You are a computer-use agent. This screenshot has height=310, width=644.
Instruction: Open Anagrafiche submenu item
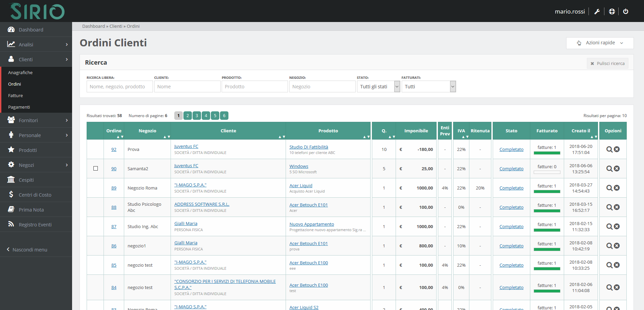[20, 72]
